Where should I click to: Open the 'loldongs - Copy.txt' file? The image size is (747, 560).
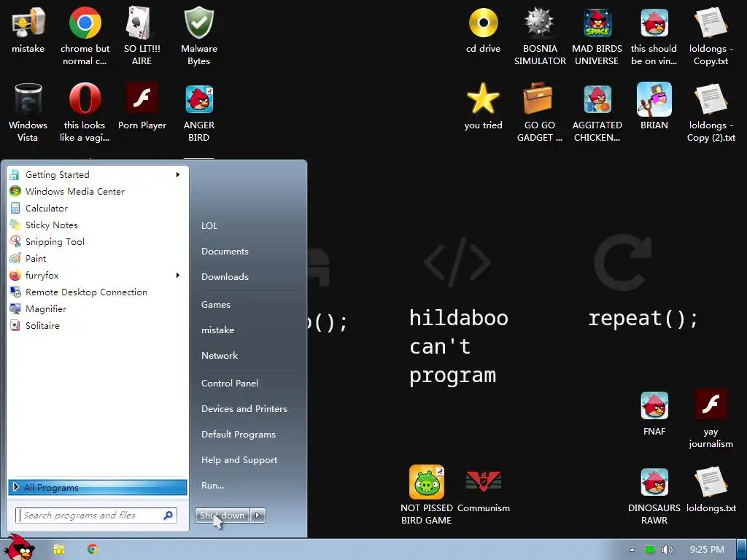click(711, 23)
